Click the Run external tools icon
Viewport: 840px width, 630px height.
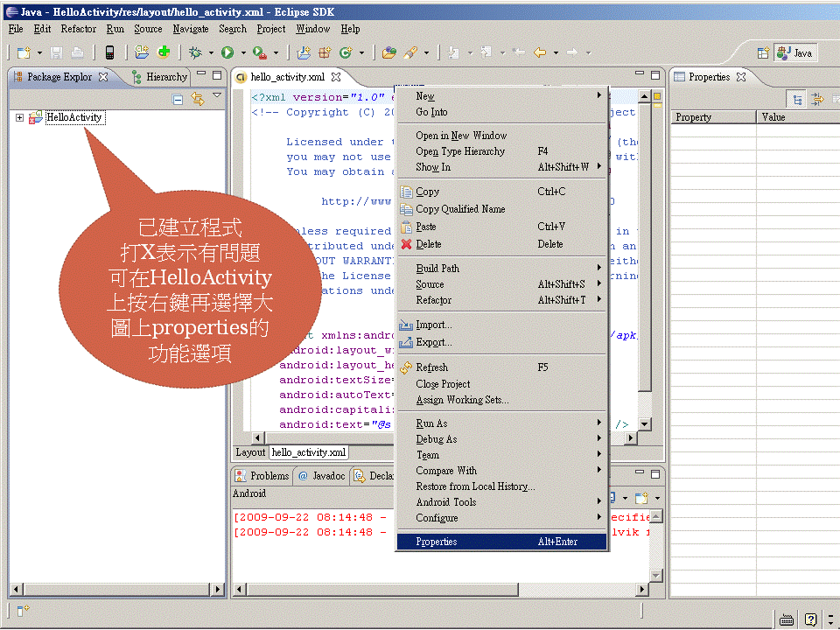pos(260,52)
